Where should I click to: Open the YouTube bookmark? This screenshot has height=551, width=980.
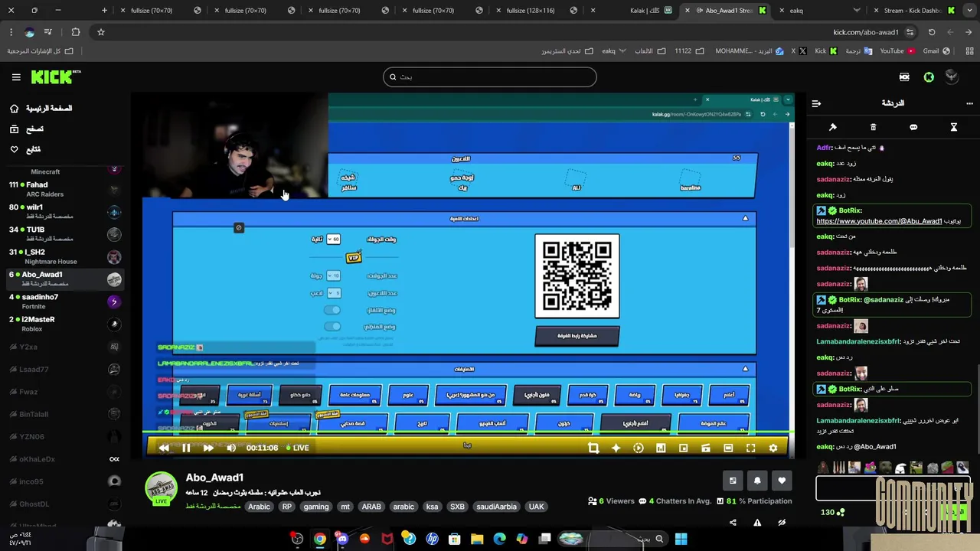click(897, 51)
